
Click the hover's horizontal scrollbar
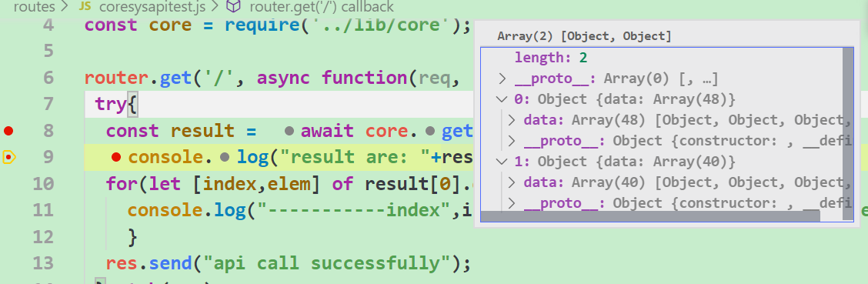(650, 216)
